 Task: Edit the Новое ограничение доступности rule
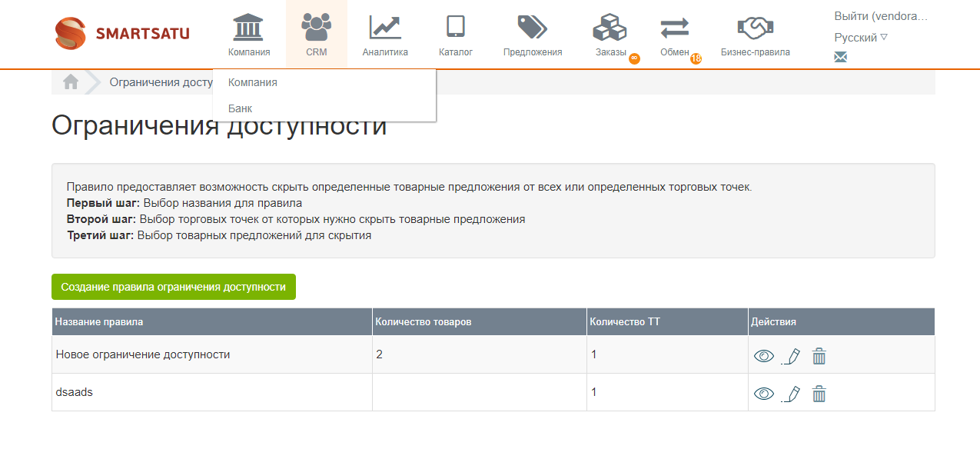[791, 356]
